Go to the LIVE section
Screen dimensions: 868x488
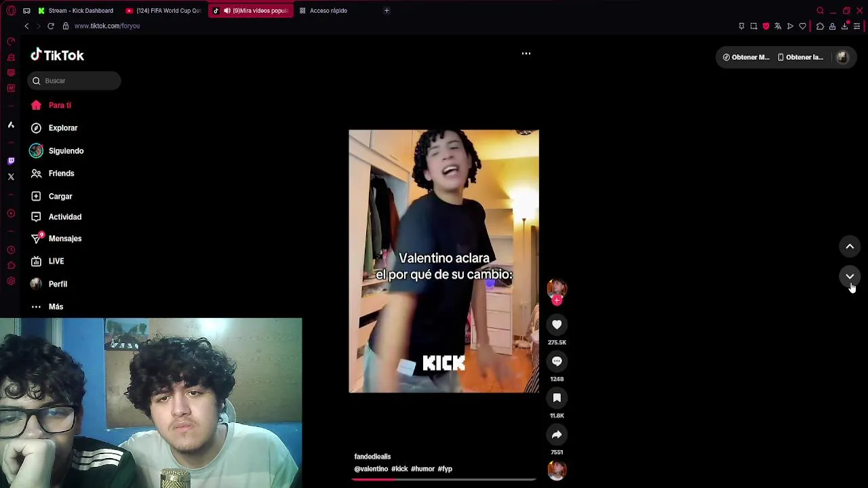[47, 261]
